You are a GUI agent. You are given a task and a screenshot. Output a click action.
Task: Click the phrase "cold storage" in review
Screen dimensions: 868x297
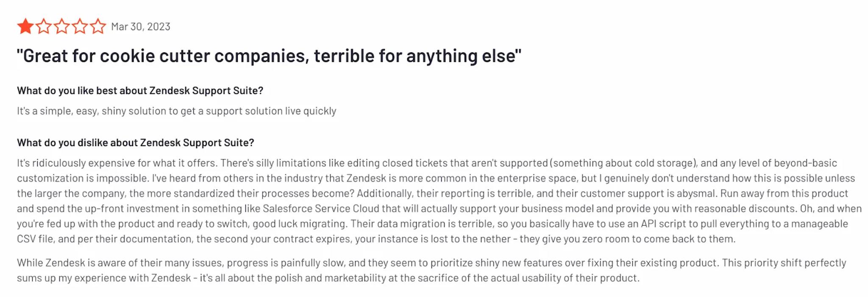666,163
